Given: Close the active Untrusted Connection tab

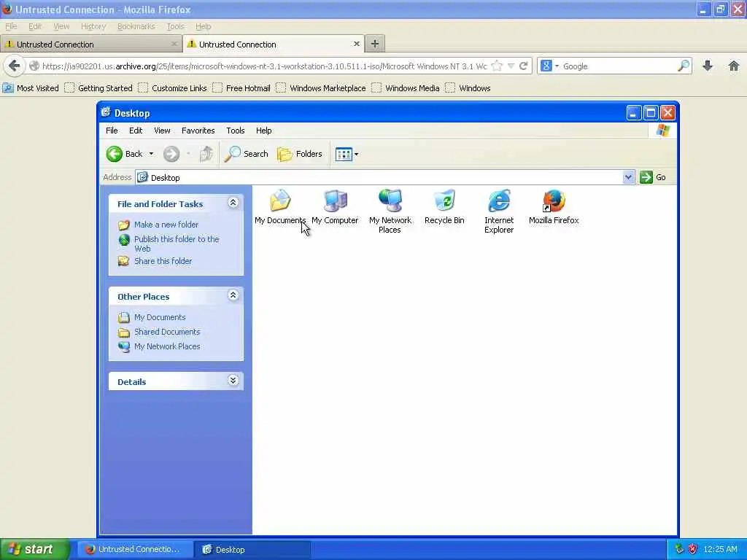Looking at the screenshot, I should click(x=356, y=44).
